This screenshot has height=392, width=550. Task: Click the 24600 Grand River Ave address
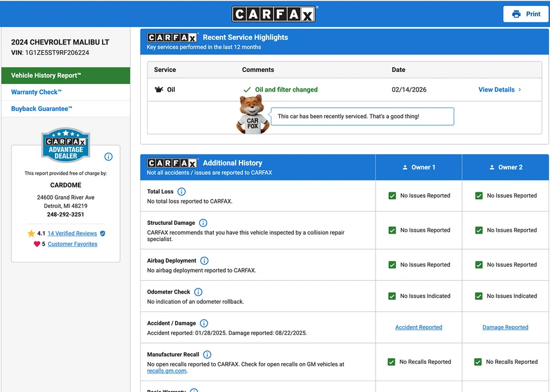coord(65,197)
